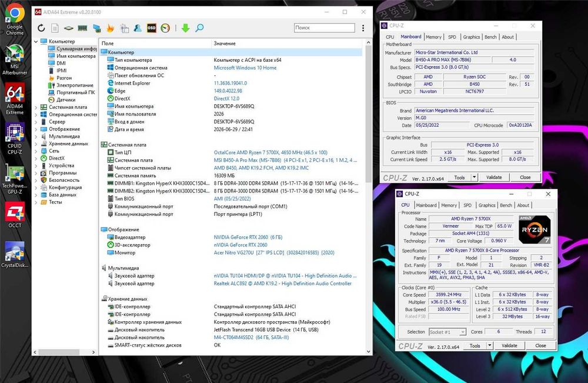Select Имя компьютера tree item
The width and height of the screenshot is (588, 383).
72,56
